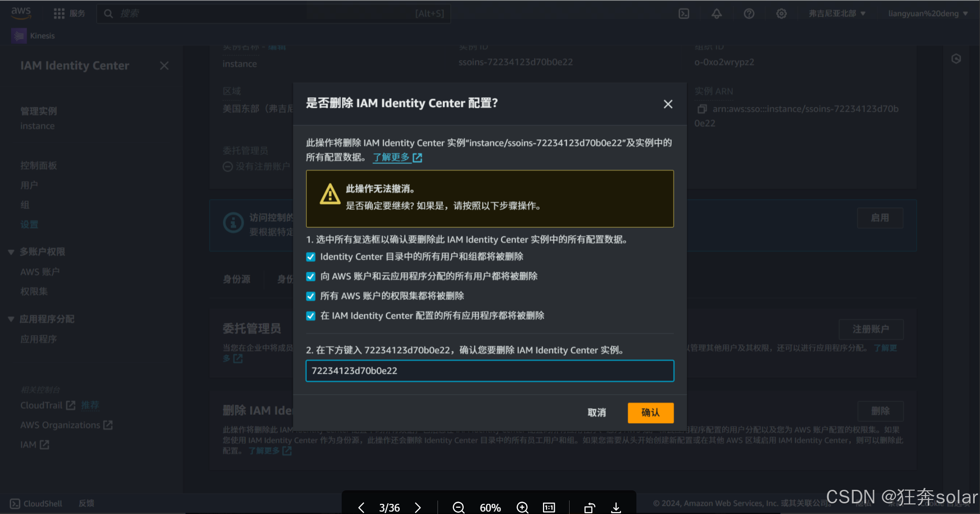This screenshot has width=980, height=514.
Task: Click 删除 button on page
Action: 880,411
